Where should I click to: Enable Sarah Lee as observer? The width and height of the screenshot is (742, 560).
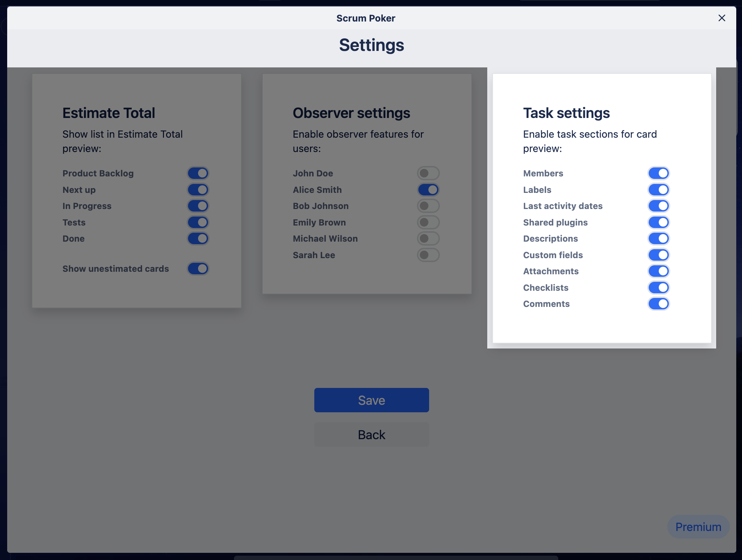point(428,255)
